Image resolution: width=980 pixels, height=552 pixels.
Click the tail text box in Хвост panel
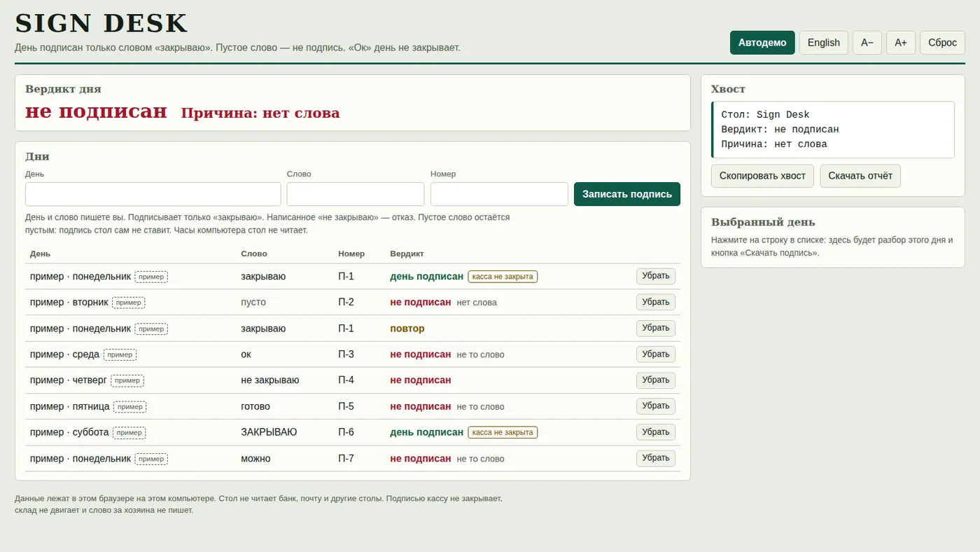(x=833, y=130)
